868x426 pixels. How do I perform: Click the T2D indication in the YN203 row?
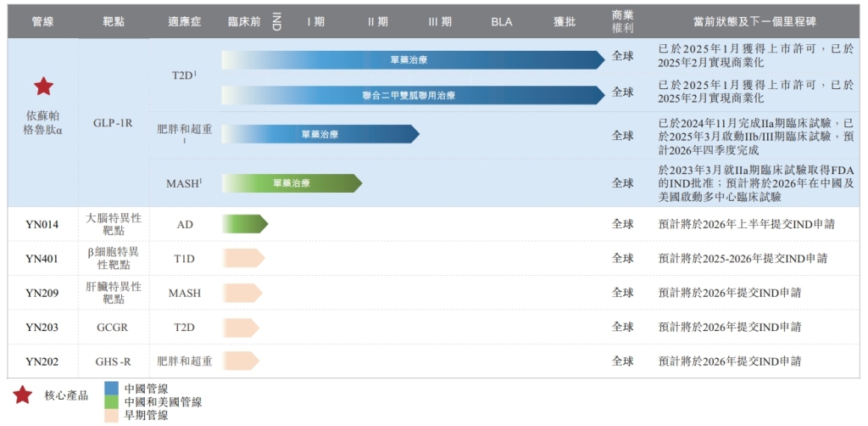tap(185, 328)
